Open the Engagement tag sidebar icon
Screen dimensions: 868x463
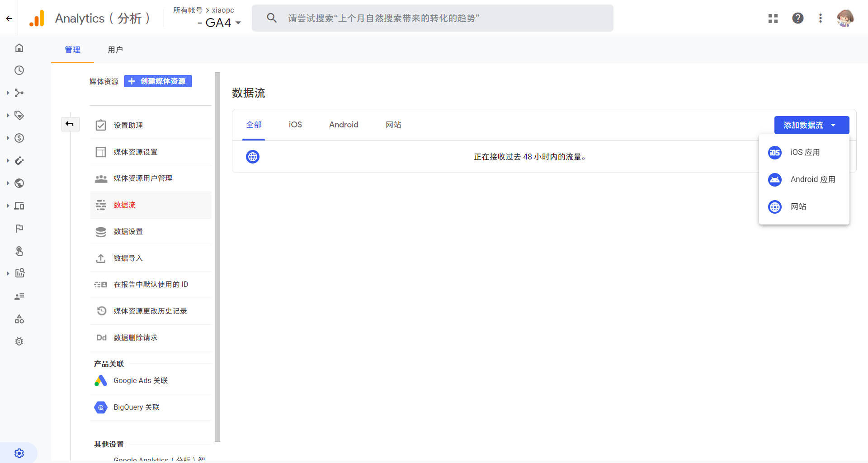click(19, 116)
